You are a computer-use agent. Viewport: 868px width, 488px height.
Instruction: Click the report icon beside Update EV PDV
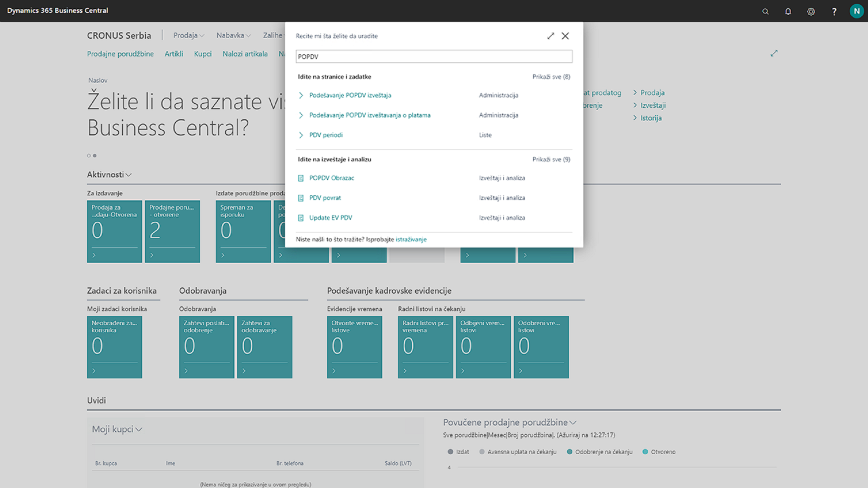301,218
